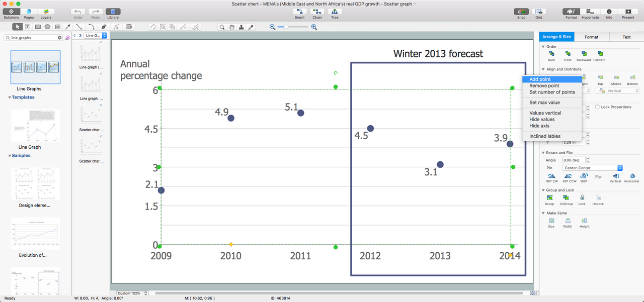Viewport: 644px width, 302px height.
Task: Select the arrow pointer tool
Action: 18,27
